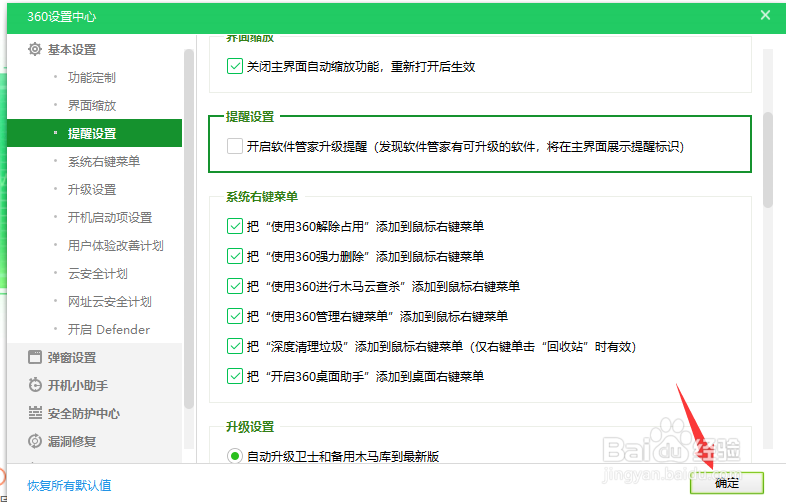Screen dimensions: 786x502
Task: Uncheck 深度清理垃圾 right-click option
Action: pos(235,347)
